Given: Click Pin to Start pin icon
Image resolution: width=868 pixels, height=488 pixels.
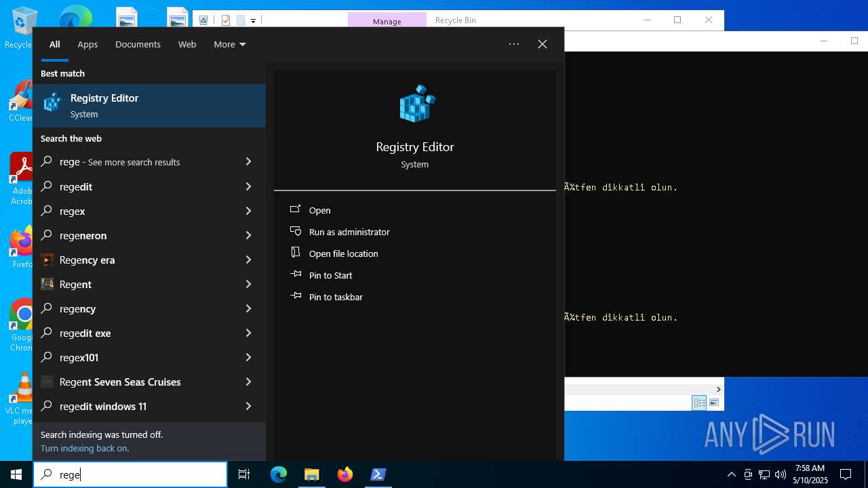Looking at the screenshot, I should click(x=296, y=274).
